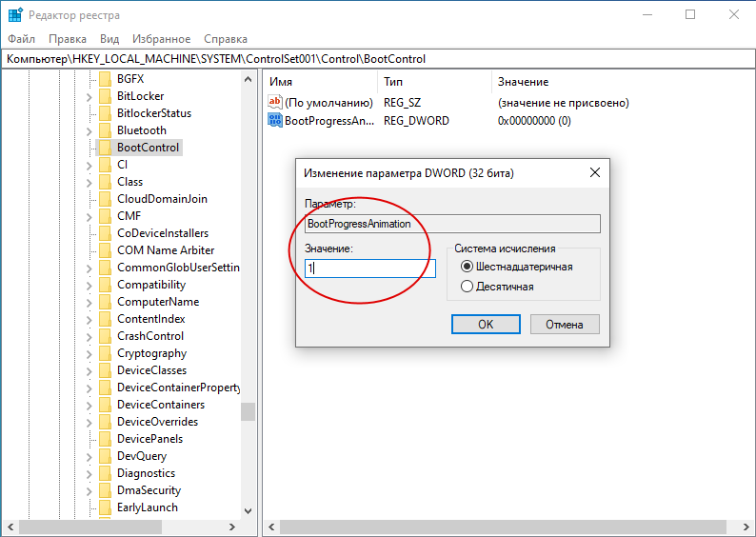
Task: Select the DeviceOverrides tree item
Action: coord(158,422)
